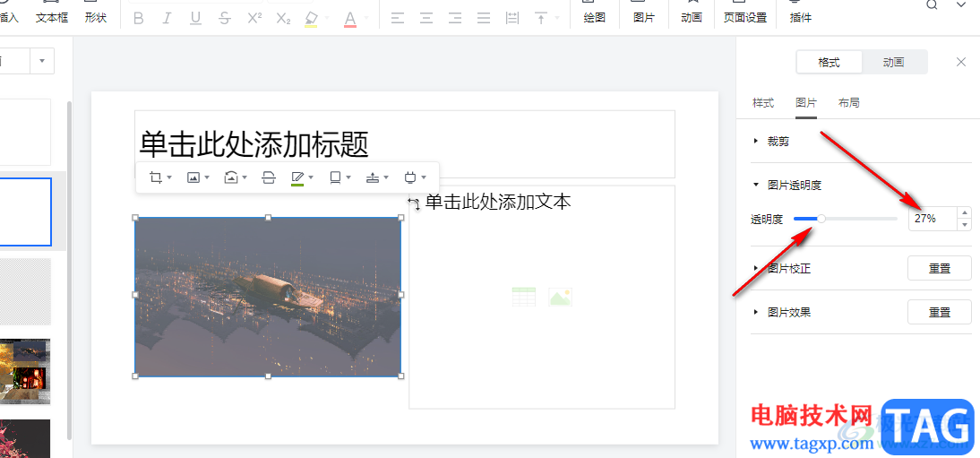The width and height of the screenshot is (980, 458).
Task: Toggle italic text formatting
Action: click(167, 18)
